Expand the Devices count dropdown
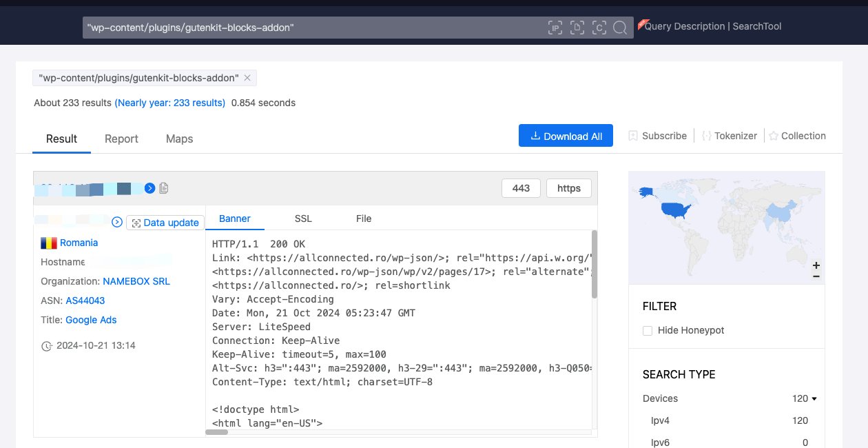 (814, 398)
